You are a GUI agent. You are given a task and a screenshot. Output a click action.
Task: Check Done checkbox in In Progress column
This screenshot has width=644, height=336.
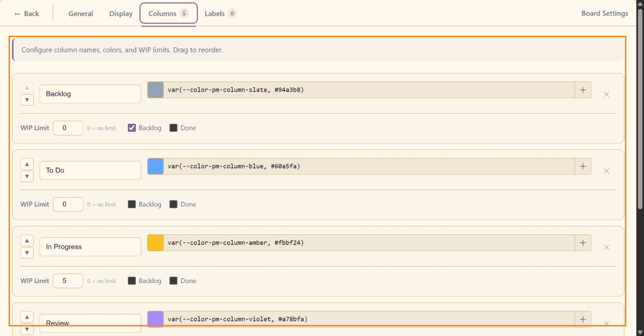(174, 281)
